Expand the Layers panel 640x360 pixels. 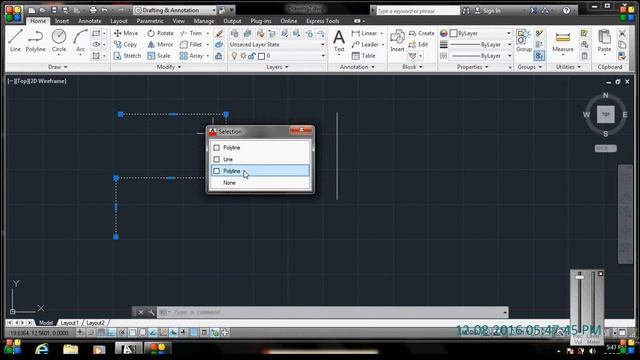[277, 67]
